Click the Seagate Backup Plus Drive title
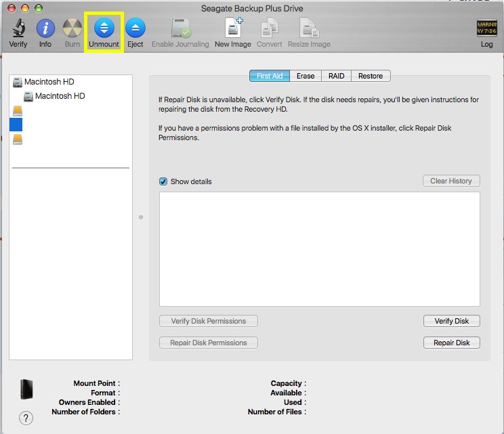The height and width of the screenshot is (434, 504). point(252,8)
